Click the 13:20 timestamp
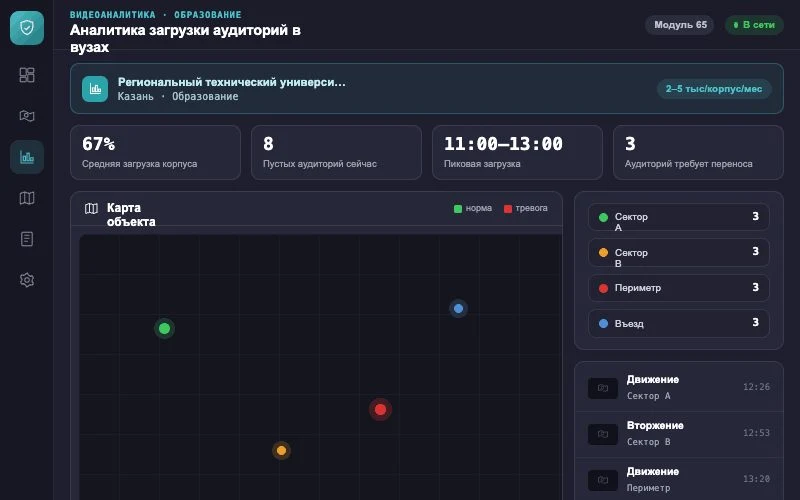Viewport: 800px width, 500px height. [756, 479]
